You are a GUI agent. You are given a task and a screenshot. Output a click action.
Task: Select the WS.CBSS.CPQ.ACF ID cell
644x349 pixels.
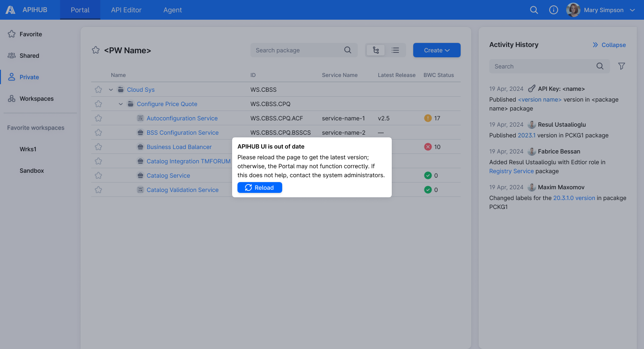277,118
